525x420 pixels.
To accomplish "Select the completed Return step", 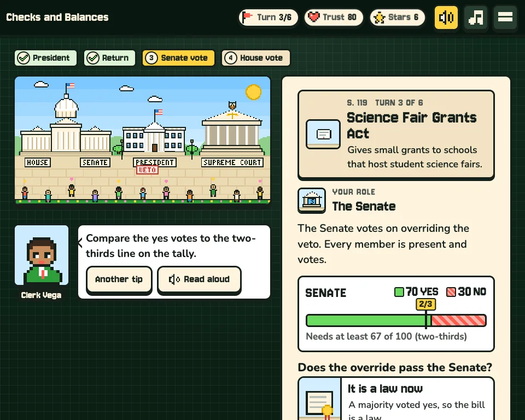I will (109, 58).
